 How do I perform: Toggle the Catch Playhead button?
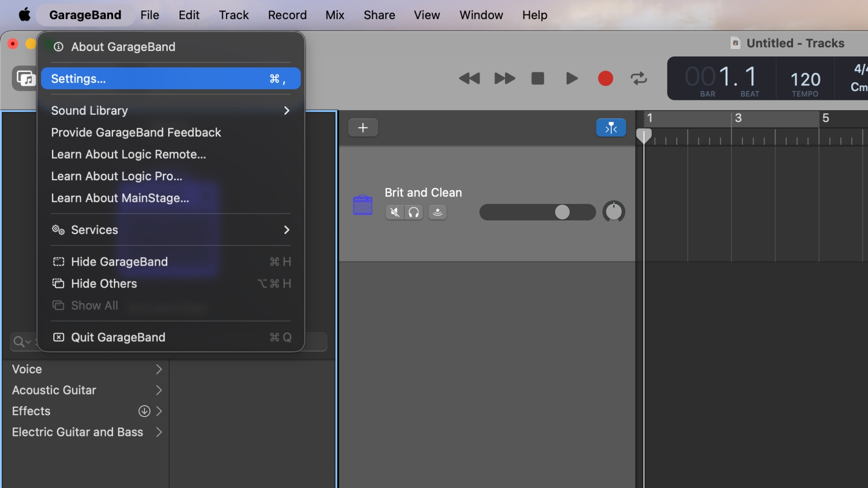(x=611, y=128)
